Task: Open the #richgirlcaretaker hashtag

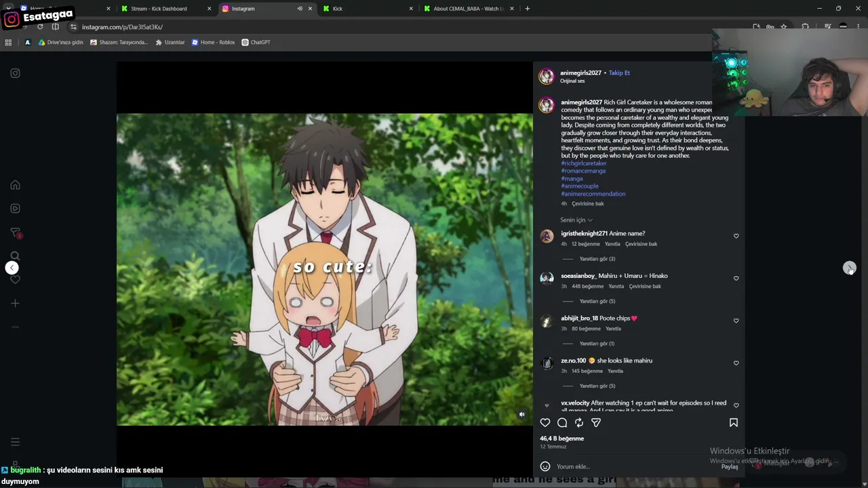Action: pos(584,163)
